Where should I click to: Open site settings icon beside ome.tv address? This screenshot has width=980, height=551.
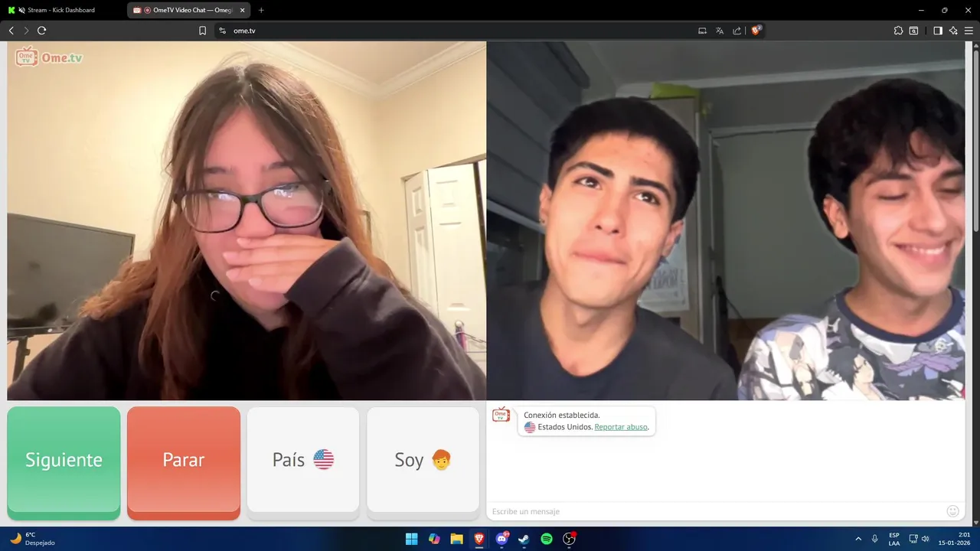[222, 31]
